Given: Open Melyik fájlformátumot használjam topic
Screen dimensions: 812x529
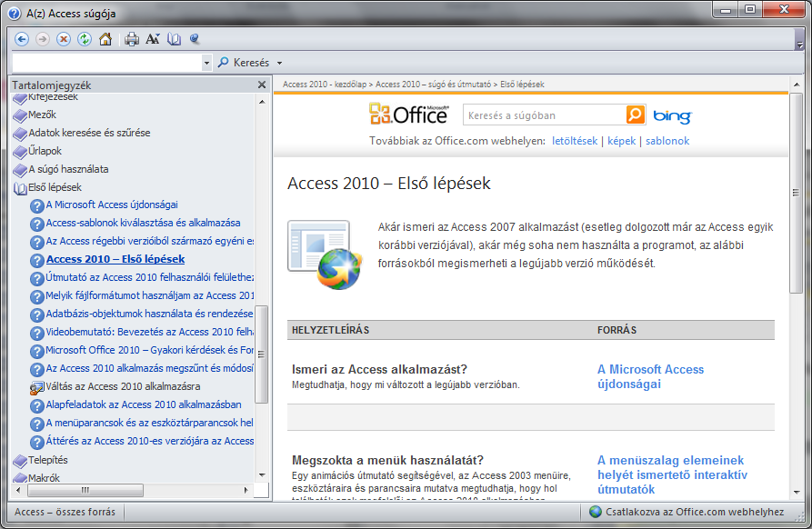Looking at the screenshot, I should point(150,295).
